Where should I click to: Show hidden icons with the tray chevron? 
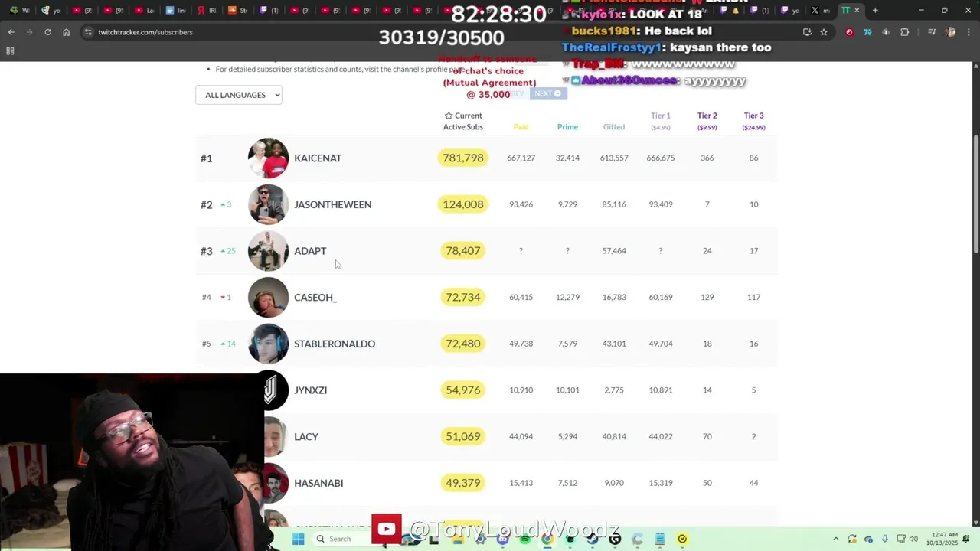(x=835, y=539)
